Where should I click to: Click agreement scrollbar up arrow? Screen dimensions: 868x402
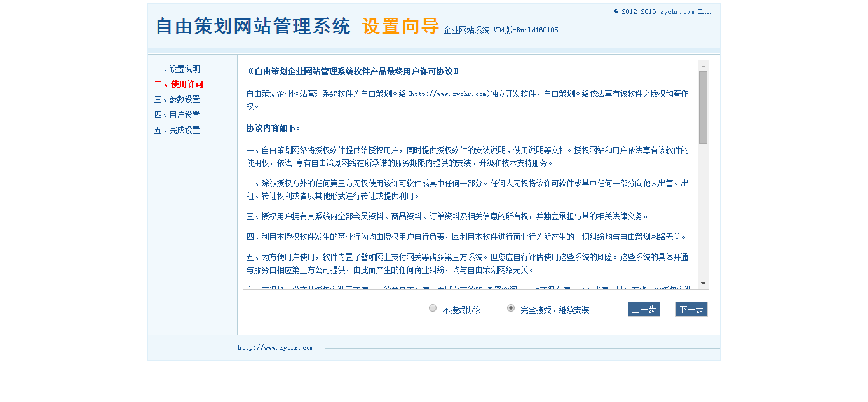pyautogui.click(x=703, y=66)
